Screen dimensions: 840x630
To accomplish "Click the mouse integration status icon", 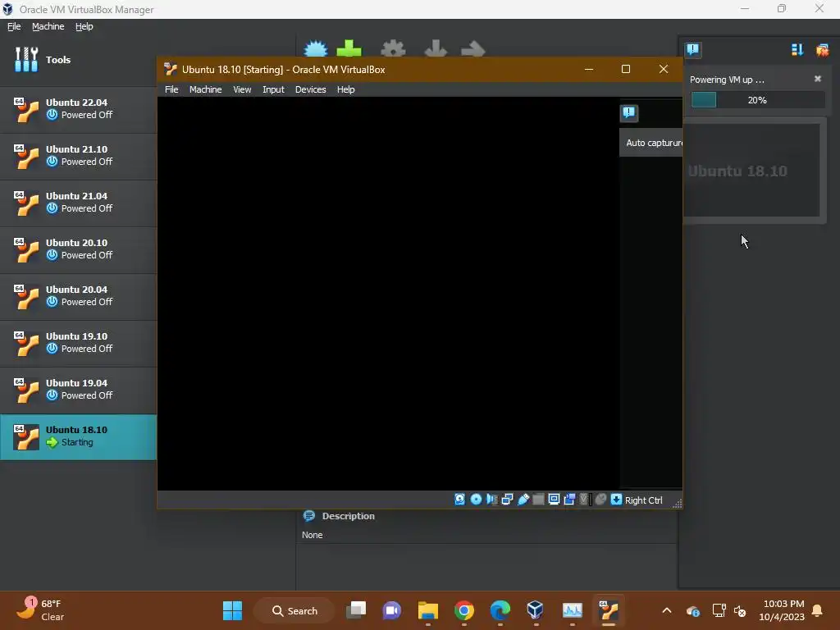I will 600,500.
